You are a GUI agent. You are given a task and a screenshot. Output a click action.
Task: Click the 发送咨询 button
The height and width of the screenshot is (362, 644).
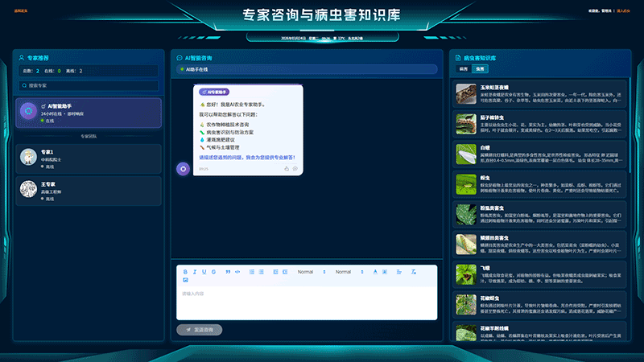point(200,330)
